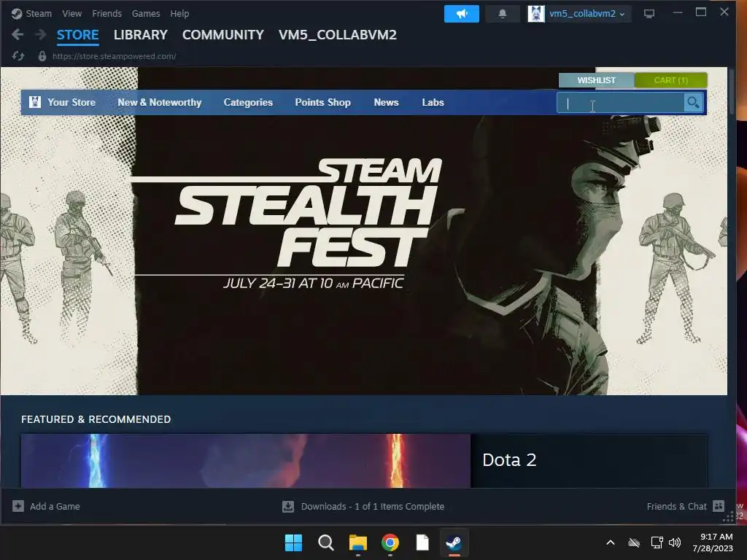Image resolution: width=747 pixels, height=560 pixels.
Task: Click the Dota 2 title
Action: tap(509, 460)
